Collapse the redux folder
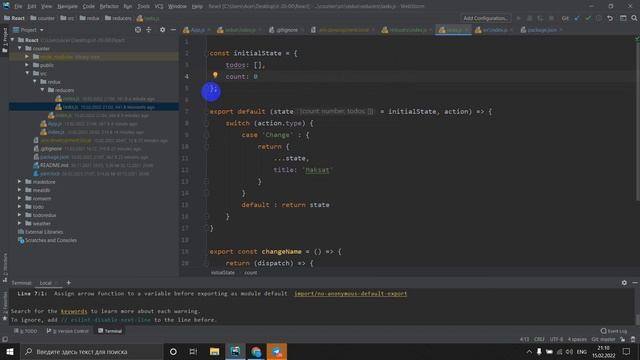Screen dimensions: 640x360 [35, 82]
